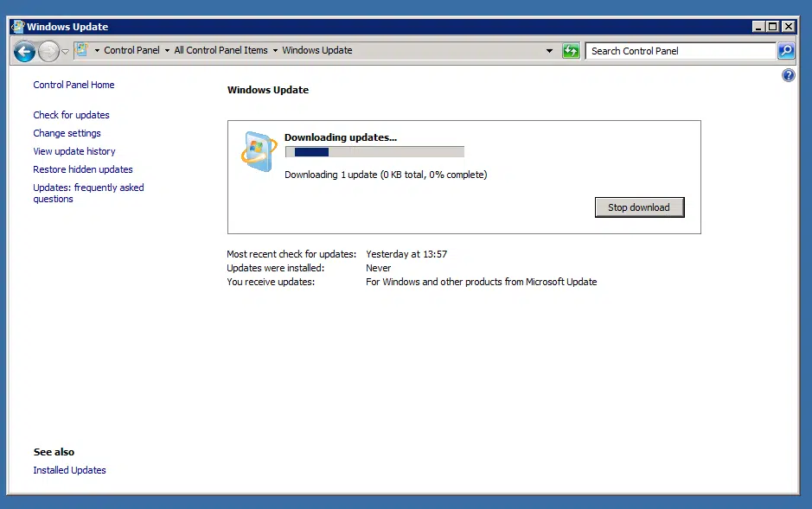Viewport: 812px width, 509px height.
Task: Maximize the Windows Update window
Action: pos(772,27)
